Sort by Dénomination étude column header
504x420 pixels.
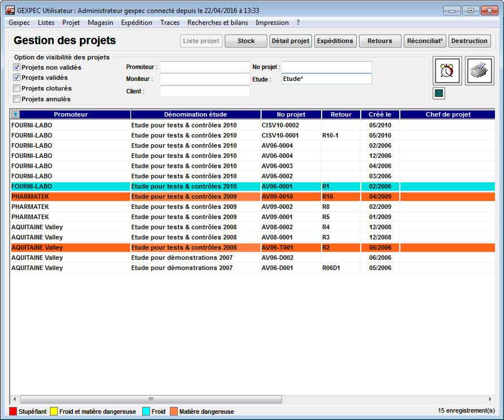point(195,114)
